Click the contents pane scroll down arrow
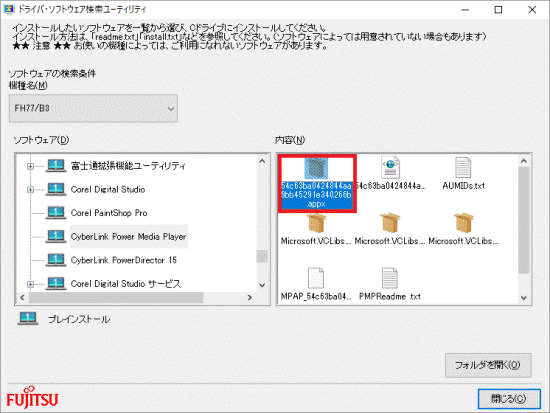This screenshot has width=550, height=413. [x=524, y=298]
